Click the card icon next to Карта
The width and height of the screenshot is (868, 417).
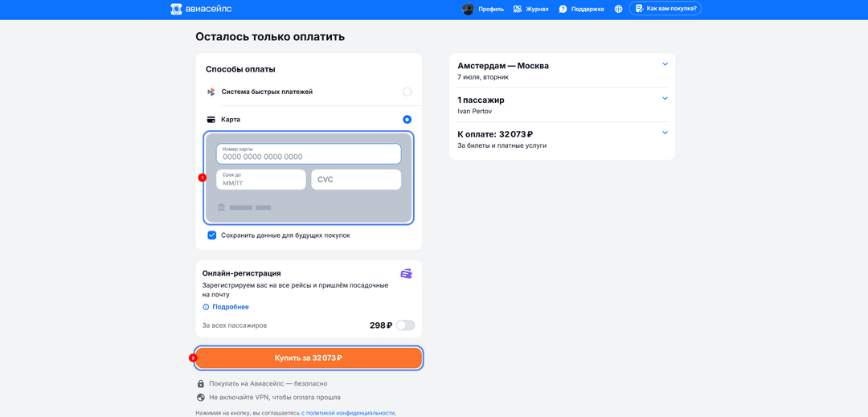coord(211,120)
